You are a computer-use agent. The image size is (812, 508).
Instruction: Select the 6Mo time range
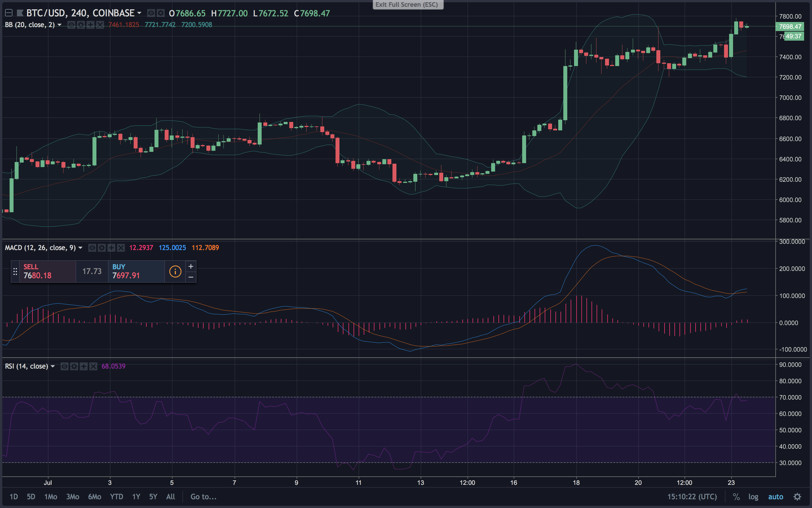95,497
